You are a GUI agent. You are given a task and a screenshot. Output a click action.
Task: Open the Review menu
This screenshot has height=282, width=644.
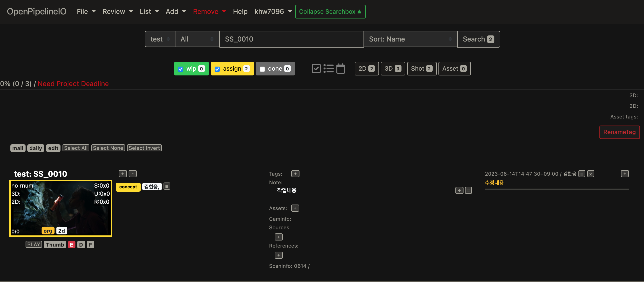(117, 11)
